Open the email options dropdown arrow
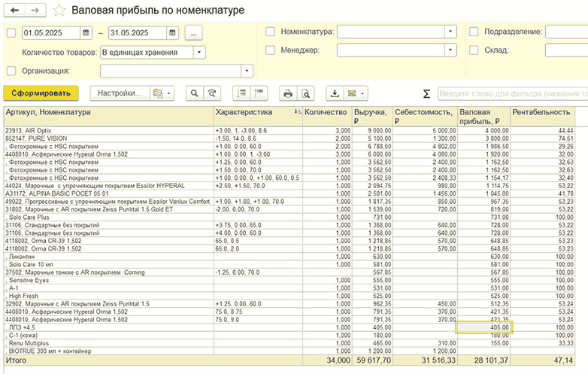The image size is (588, 374). [363, 93]
